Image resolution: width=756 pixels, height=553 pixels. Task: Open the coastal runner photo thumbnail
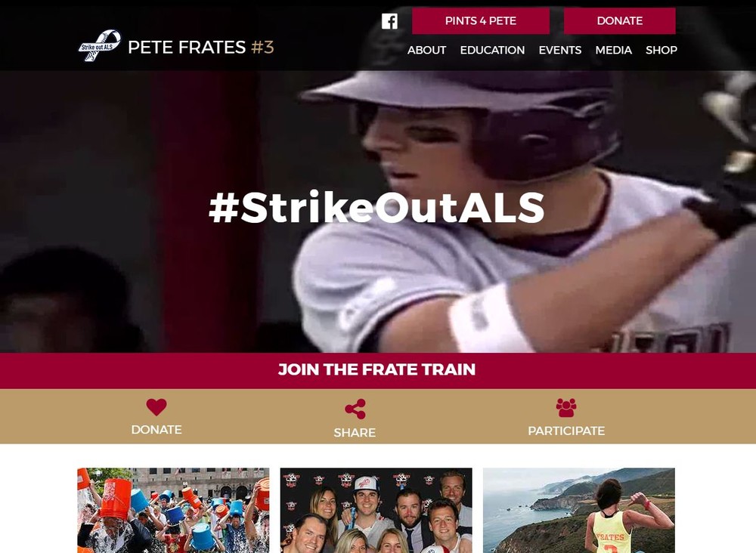[x=579, y=510]
